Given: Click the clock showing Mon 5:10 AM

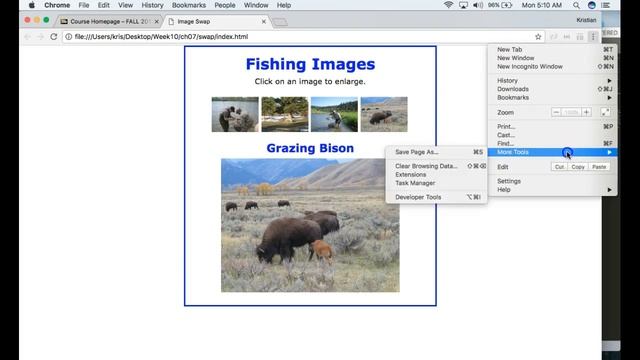Looking at the screenshot, I should 542,5.
